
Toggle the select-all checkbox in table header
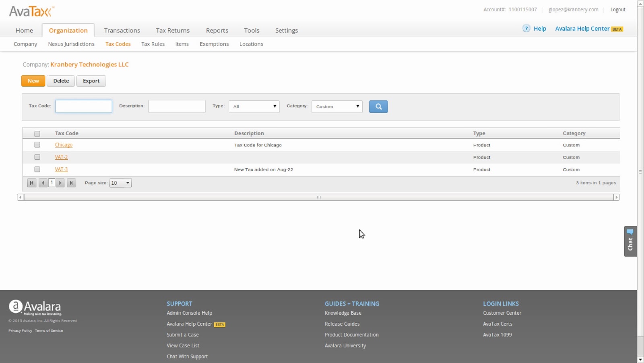37,134
